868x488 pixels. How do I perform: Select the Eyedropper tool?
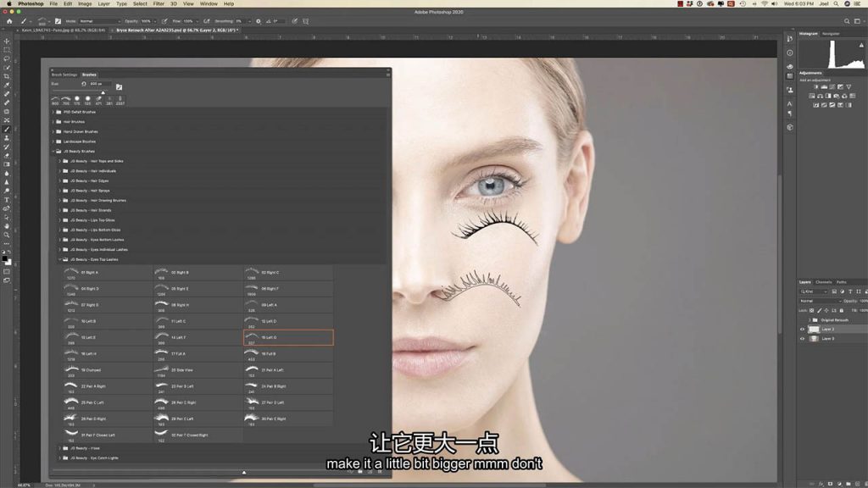pyautogui.click(x=7, y=86)
